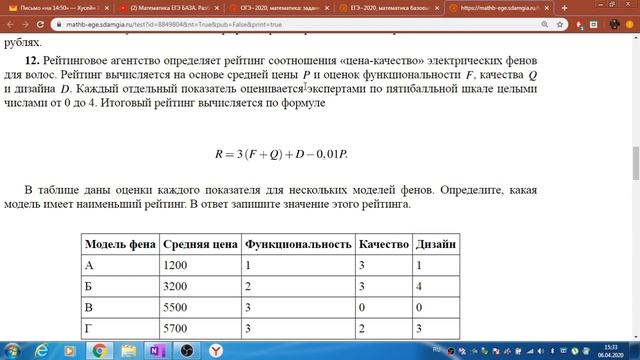Open the media player taskbar icon
The image size is (640, 360).
point(69,351)
